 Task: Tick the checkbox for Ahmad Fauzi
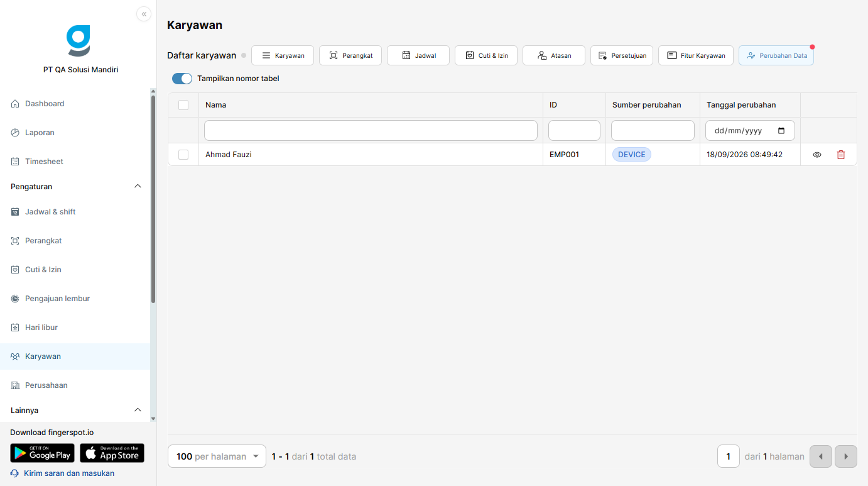[183, 155]
